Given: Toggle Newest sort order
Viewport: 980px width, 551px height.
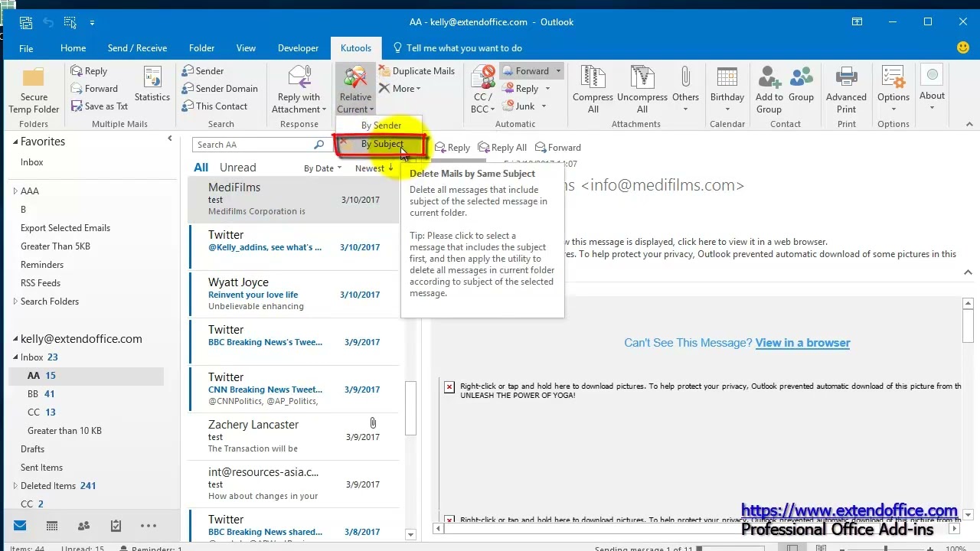Looking at the screenshot, I should click(374, 168).
